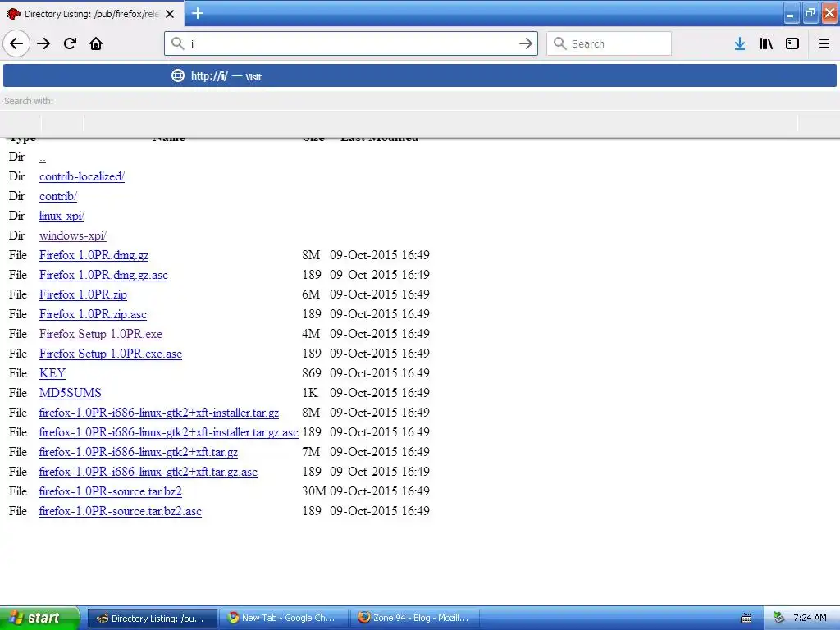Select the http://i/ Visit suggestion
This screenshot has height=630, width=840.
(x=420, y=75)
